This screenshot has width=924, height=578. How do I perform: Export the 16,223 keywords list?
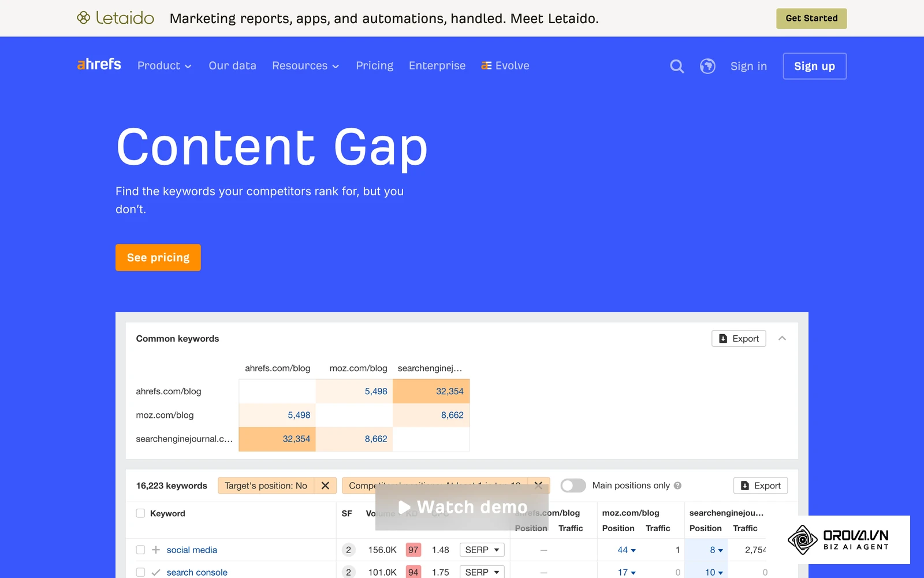pos(761,486)
